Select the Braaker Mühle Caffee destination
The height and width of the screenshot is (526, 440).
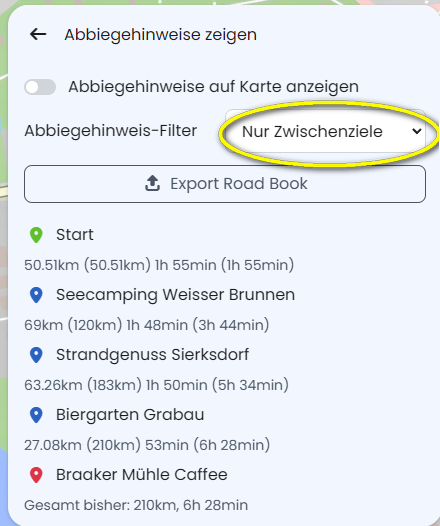point(142,475)
